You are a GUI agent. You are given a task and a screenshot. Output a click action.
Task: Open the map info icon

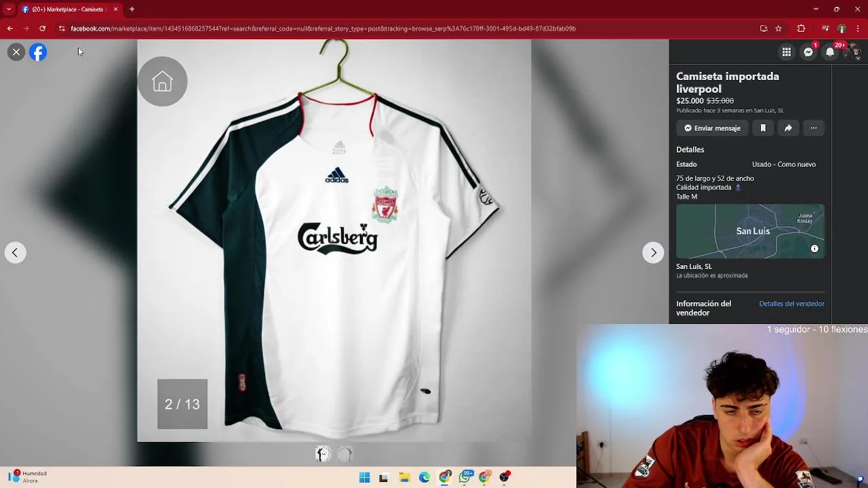click(x=814, y=249)
